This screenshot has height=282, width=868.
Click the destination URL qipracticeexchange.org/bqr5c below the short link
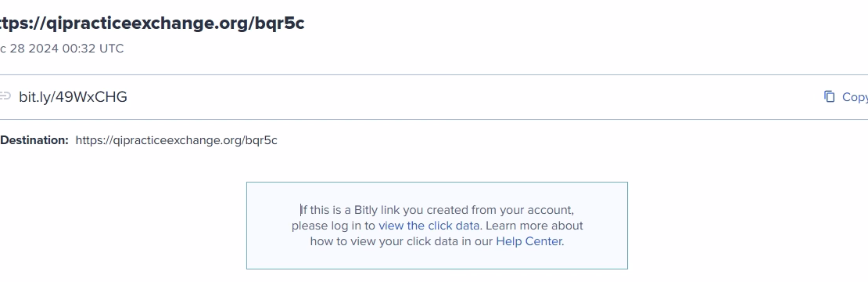point(176,140)
